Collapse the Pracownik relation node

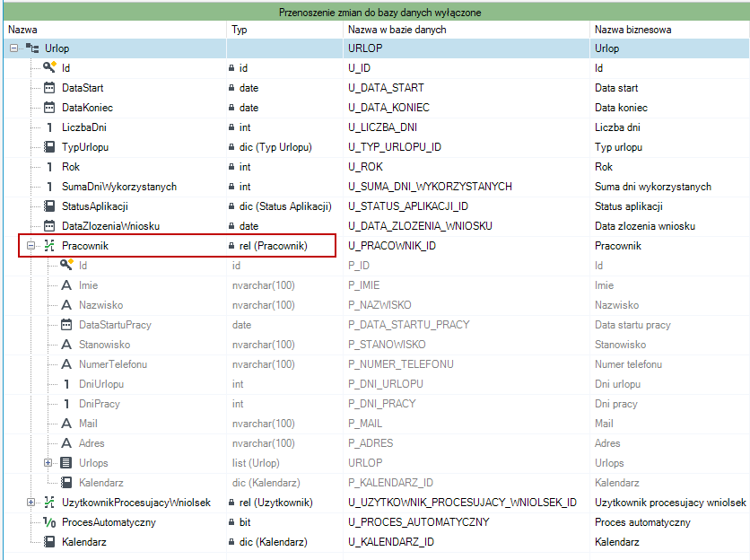[x=31, y=246]
